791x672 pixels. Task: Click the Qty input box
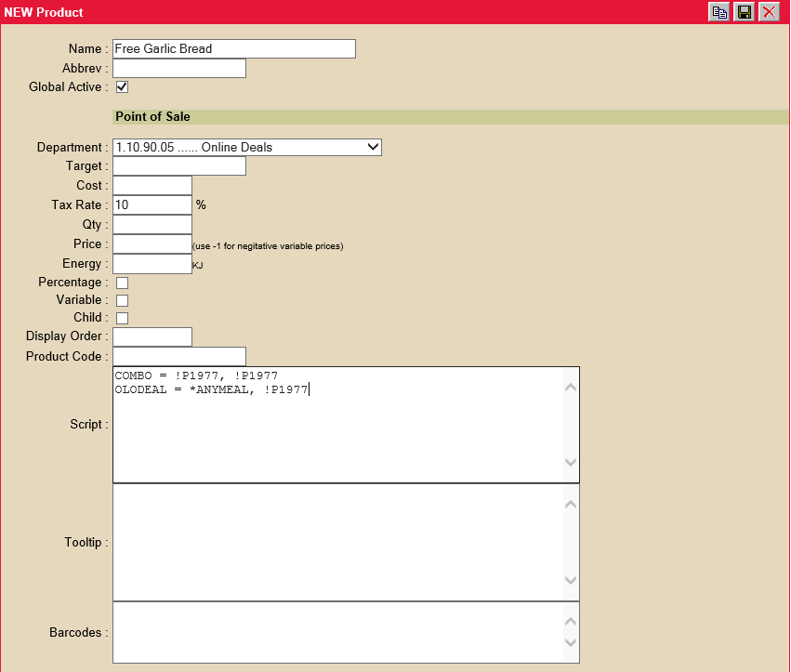pyautogui.click(x=152, y=225)
